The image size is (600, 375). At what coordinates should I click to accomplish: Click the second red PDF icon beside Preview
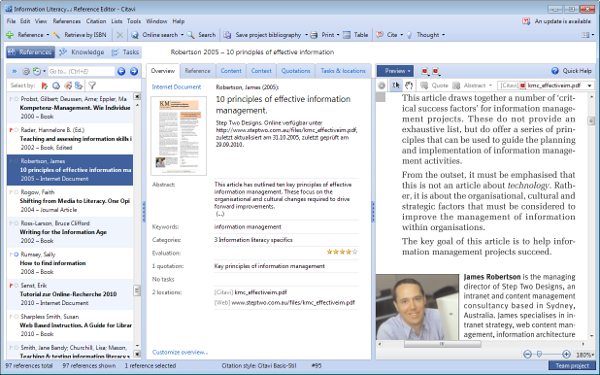[436, 71]
